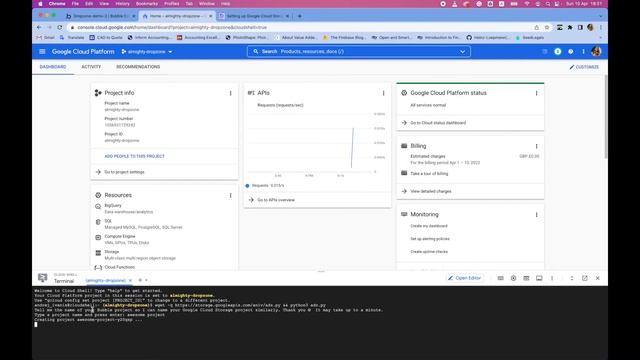Click Add people to this project link
This screenshot has height=360, width=640.
(x=134, y=156)
